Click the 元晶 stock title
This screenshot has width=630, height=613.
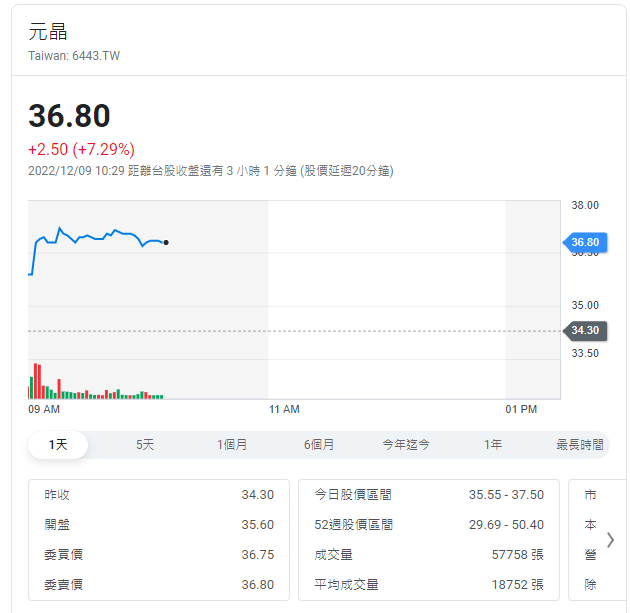click(48, 32)
